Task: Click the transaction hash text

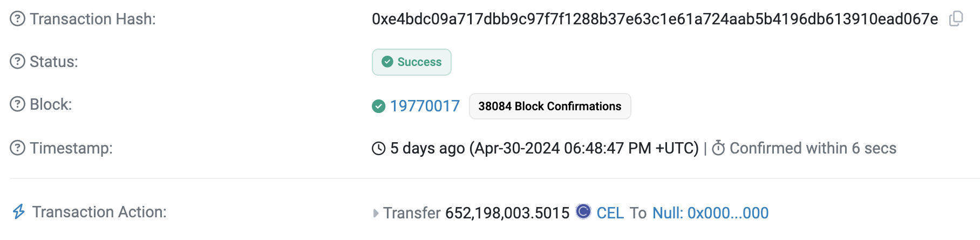Action: 655,19
